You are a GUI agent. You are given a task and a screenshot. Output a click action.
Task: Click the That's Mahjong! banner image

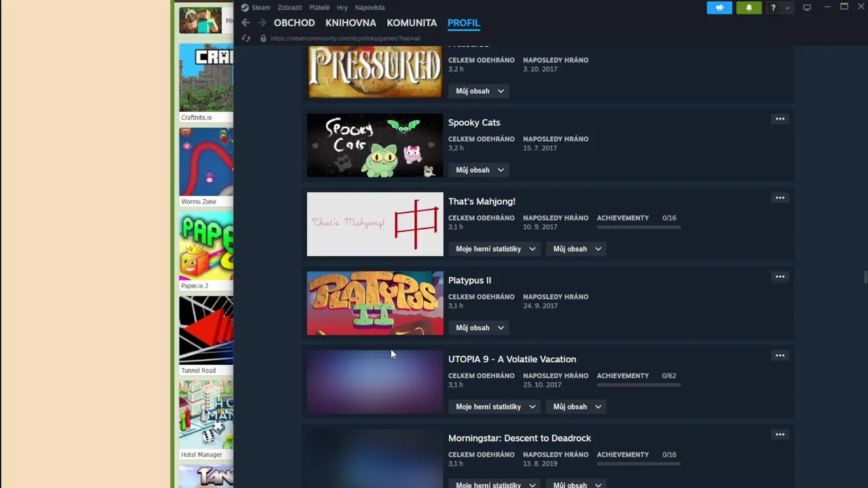[375, 224]
